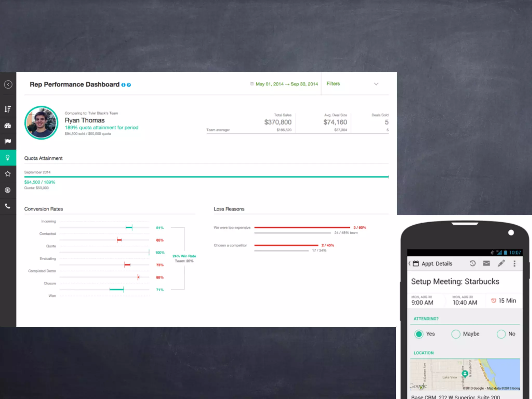Tap the history clock icon on phone
This screenshot has height=399, width=532.
[x=473, y=263]
